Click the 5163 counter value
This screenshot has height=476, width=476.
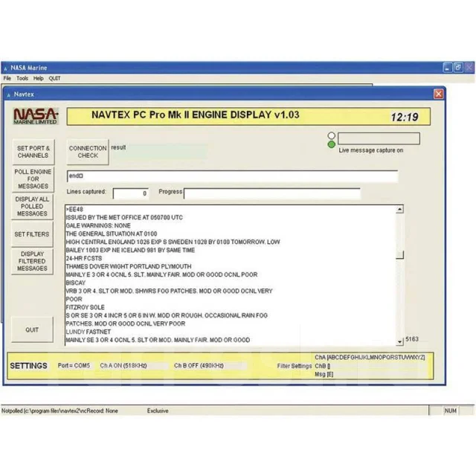coord(412,339)
